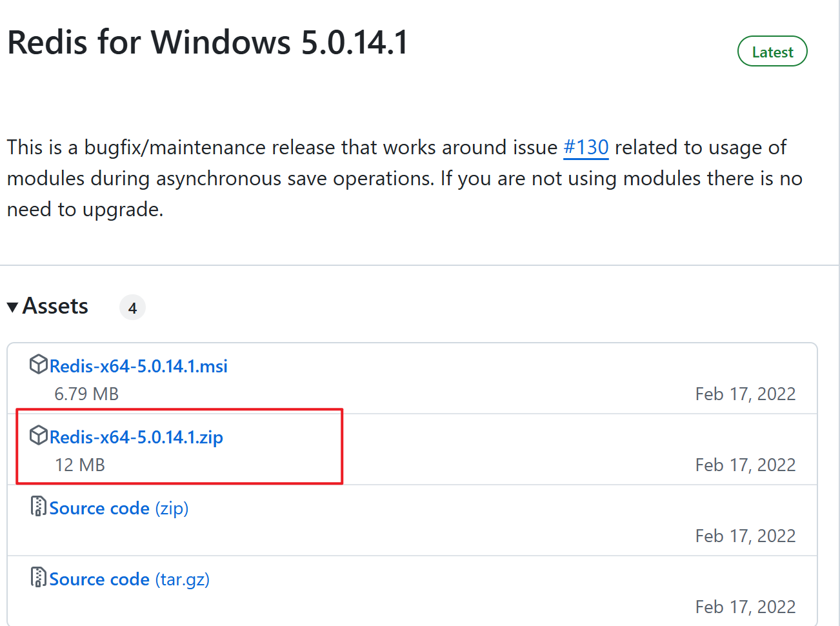Collapse the Assets section using the triangle
The width and height of the screenshot is (840, 626).
tap(12, 307)
